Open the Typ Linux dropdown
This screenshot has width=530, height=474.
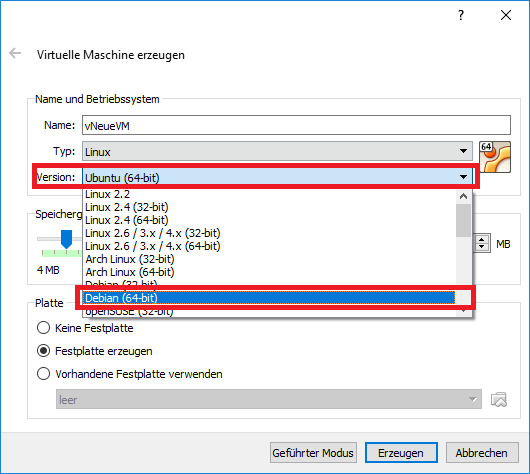(x=277, y=151)
